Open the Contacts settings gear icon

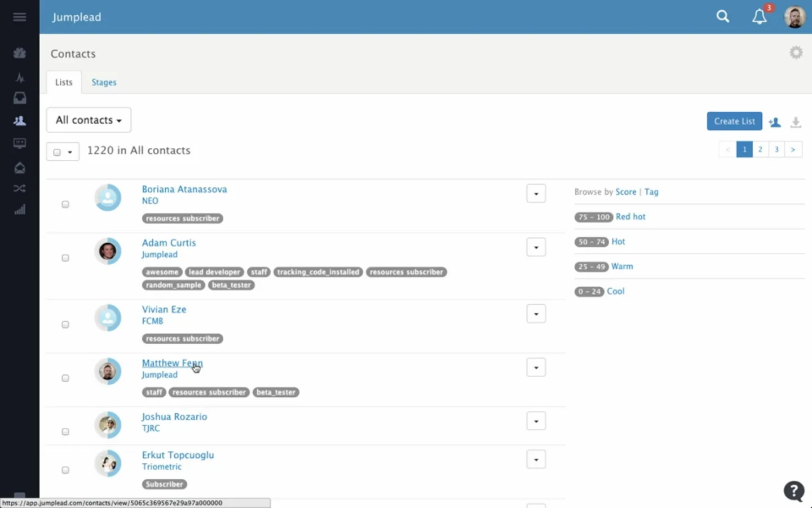796,52
